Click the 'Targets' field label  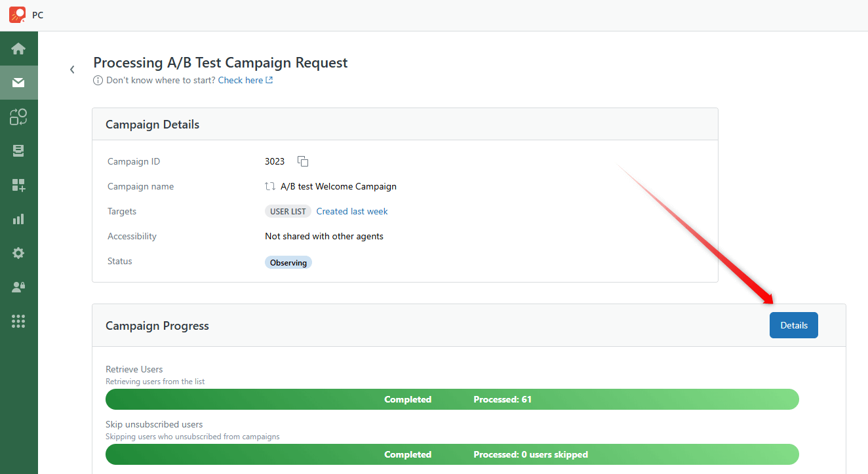122,211
